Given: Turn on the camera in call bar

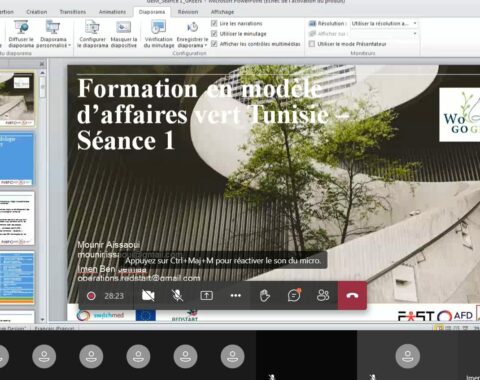Looking at the screenshot, I should tap(148, 295).
